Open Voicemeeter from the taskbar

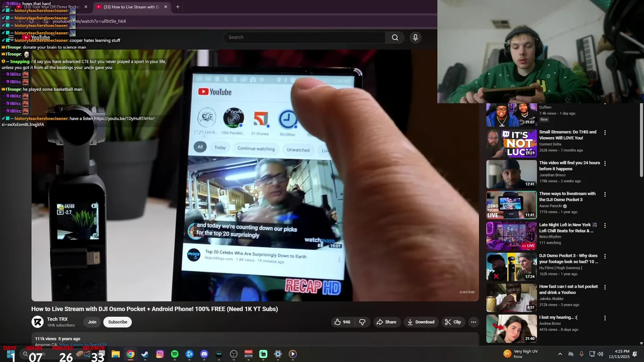249,354
